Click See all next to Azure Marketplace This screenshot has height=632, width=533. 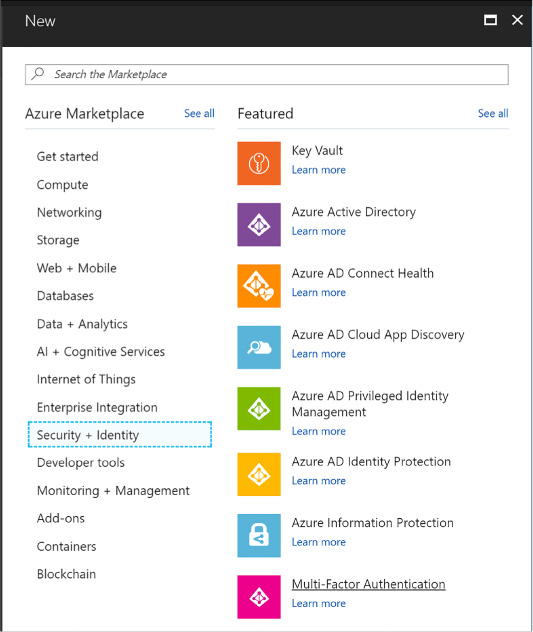(199, 113)
